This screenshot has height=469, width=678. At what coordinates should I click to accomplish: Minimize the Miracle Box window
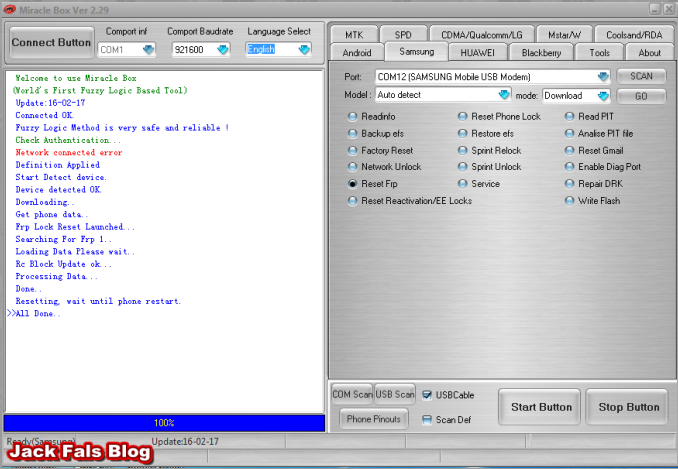(656, 9)
